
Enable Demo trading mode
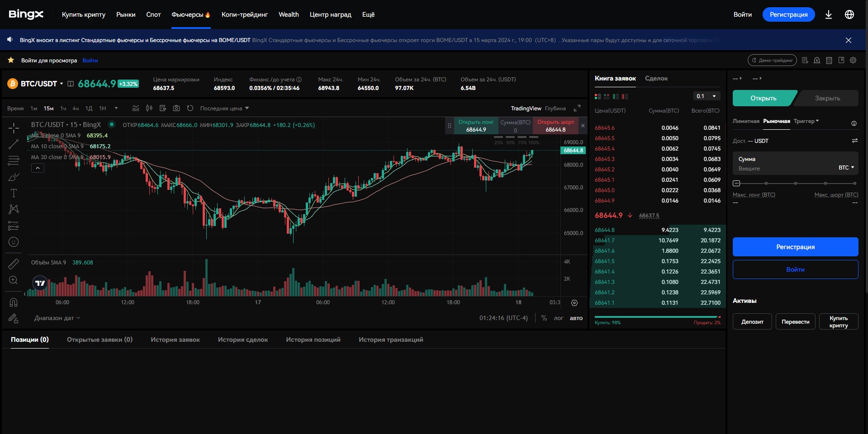(x=773, y=60)
